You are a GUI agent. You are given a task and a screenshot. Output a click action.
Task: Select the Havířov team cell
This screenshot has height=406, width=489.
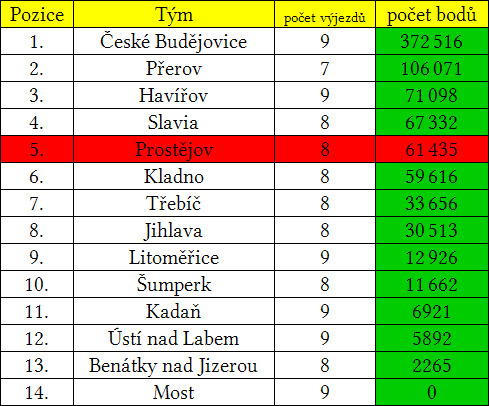coord(174,95)
